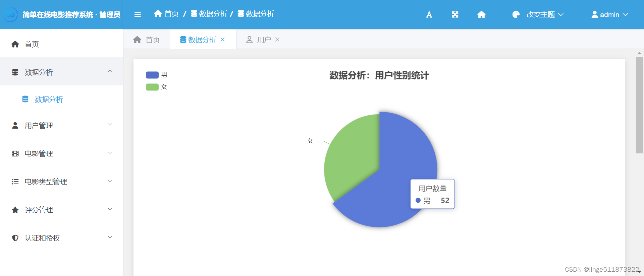This screenshot has height=276, width=644.
Task: Click the sidebar 数据分析 parent database icon
Action: pos(15,72)
